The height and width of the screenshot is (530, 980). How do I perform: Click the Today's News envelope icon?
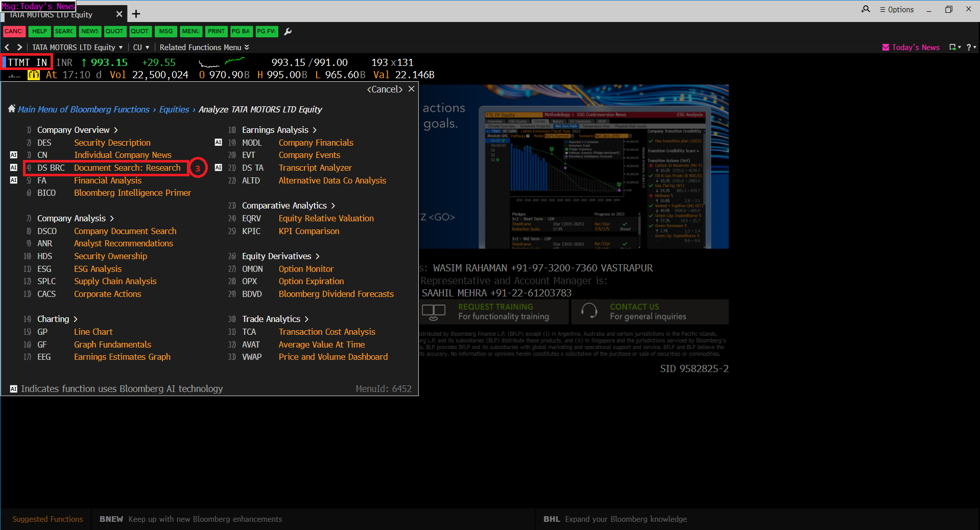[x=886, y=47]
